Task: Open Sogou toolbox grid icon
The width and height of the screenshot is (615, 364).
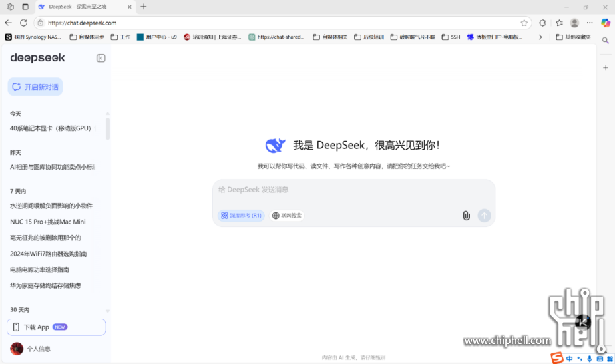Action: pos(610,359)
